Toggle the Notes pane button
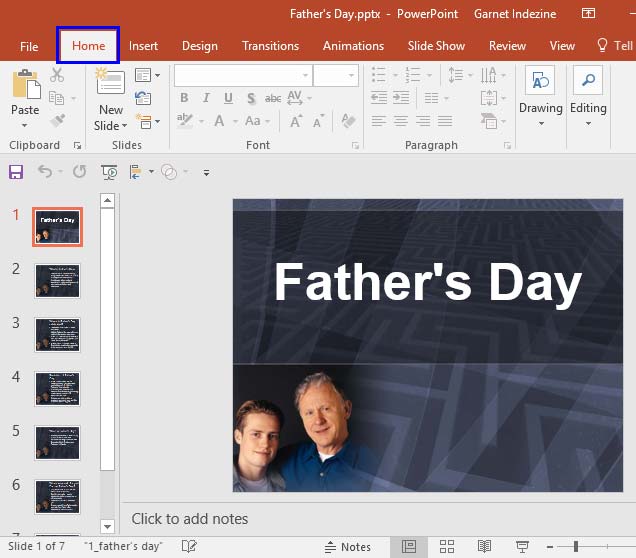 tap(348, 547)
